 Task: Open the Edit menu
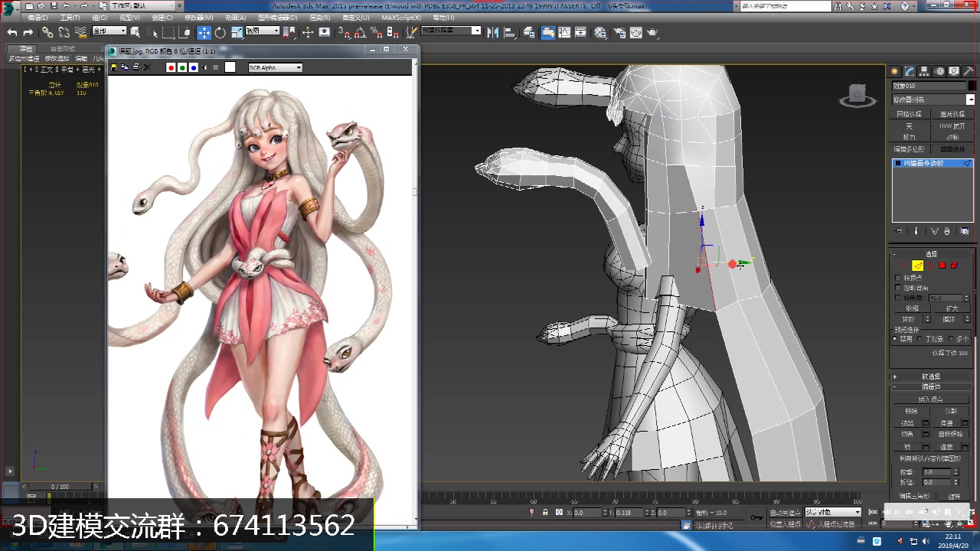click(37, 18)
